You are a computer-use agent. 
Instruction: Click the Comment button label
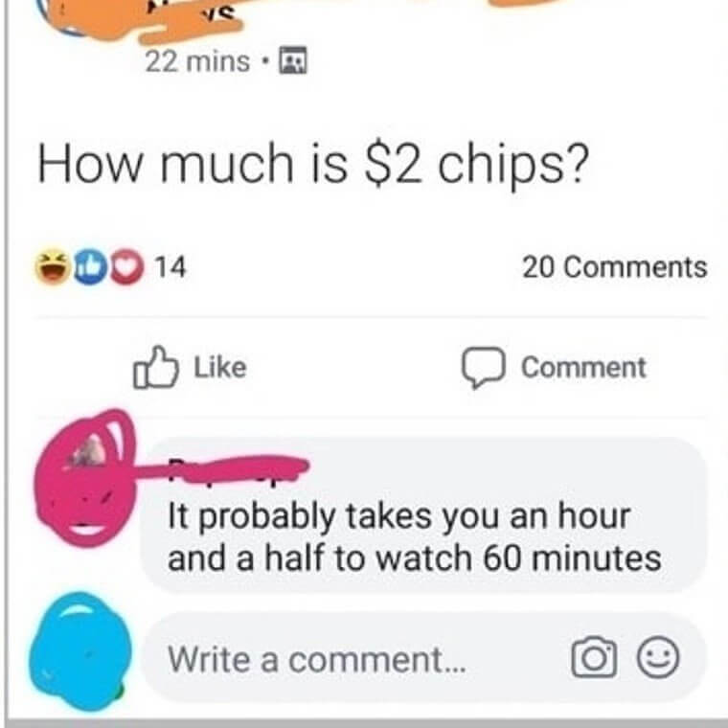tap(583, 368)
